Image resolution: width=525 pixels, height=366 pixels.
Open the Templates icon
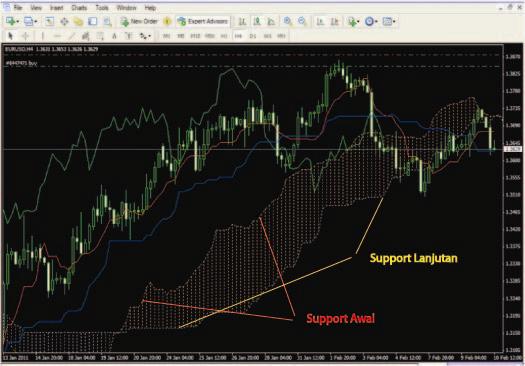point(387,22)
